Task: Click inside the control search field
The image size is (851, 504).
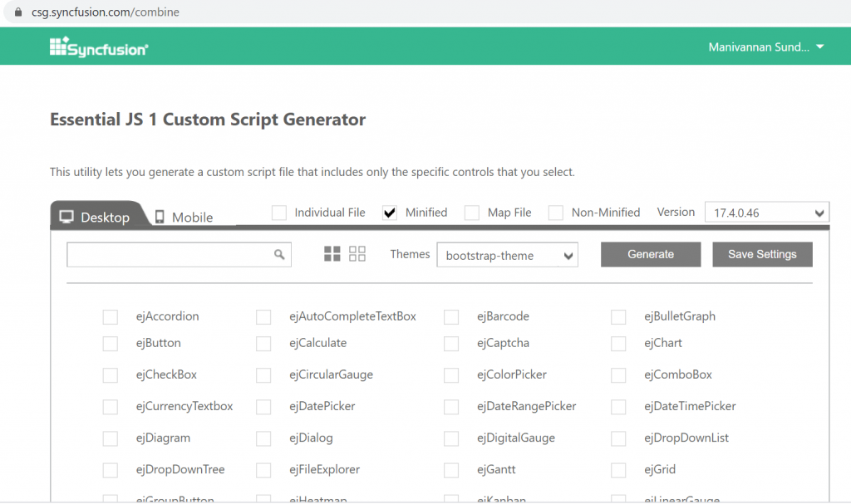Action: click(166, 254)
